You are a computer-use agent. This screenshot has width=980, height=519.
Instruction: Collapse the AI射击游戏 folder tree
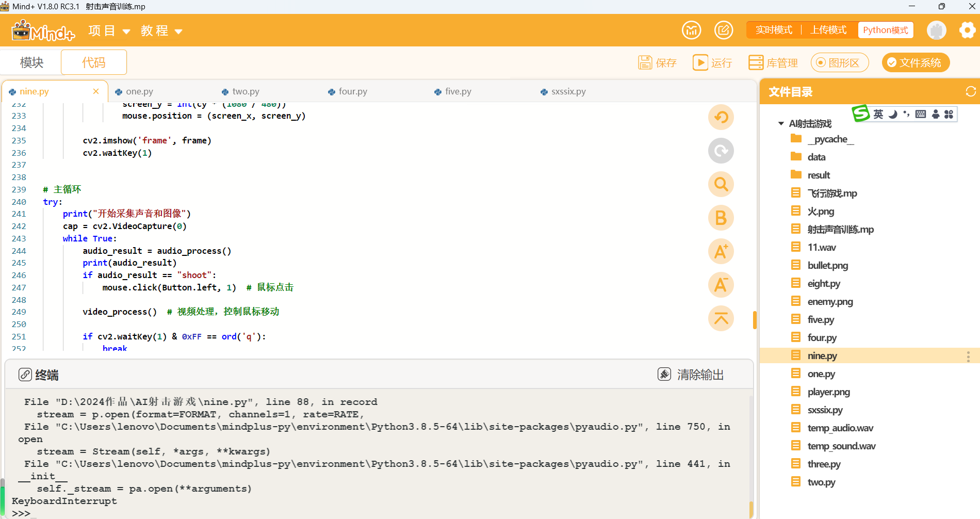coord(781,124)
